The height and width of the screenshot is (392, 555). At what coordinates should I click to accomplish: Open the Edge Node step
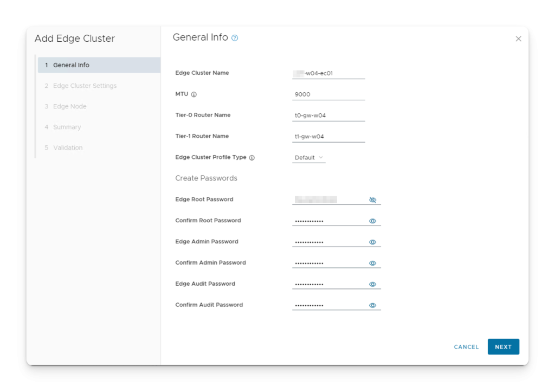69,106
